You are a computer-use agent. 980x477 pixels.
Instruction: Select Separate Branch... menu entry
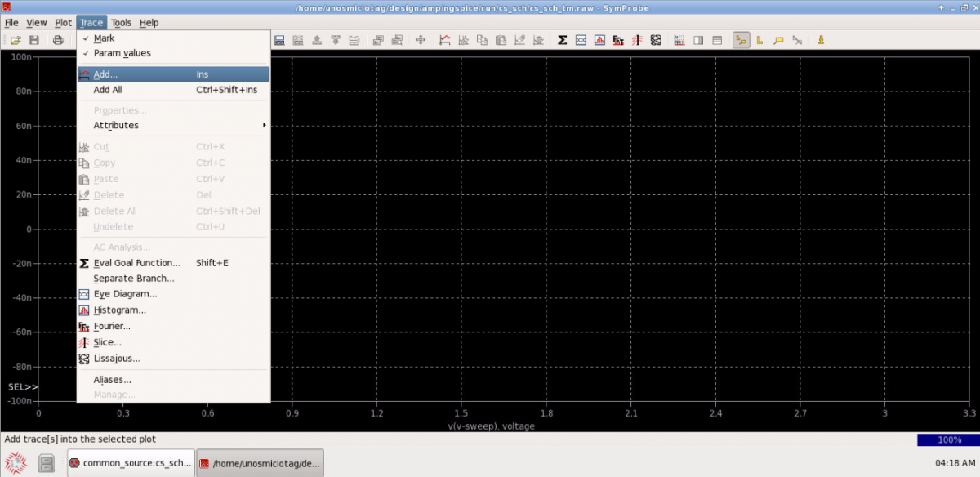pyautogui.click(x=173, y=279)
